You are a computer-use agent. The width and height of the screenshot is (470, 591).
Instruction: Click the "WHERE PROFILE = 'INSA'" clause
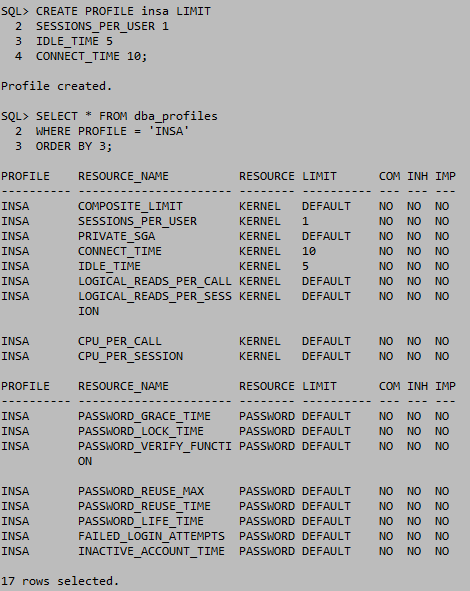point(113,132)
